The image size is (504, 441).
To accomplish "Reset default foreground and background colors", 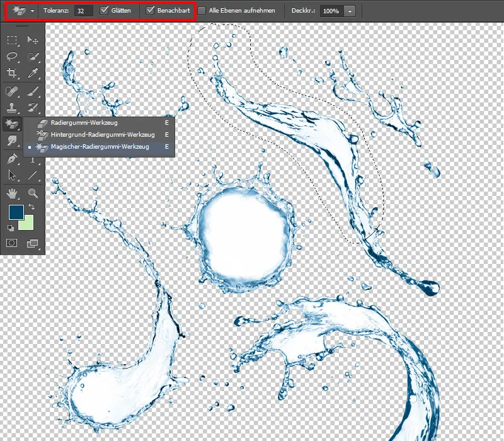I will coord(11,228).
